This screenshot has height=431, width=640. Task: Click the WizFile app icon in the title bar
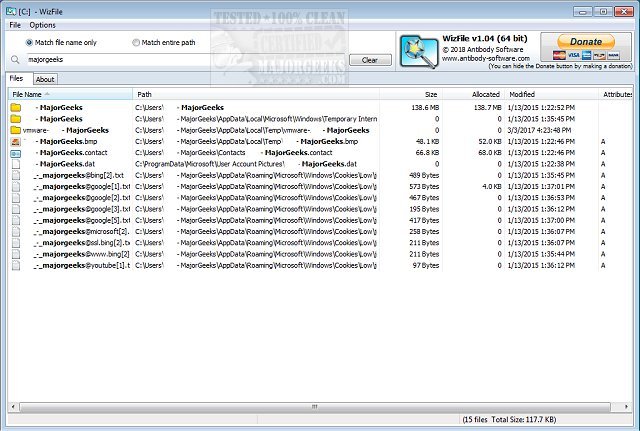point(10,11)
